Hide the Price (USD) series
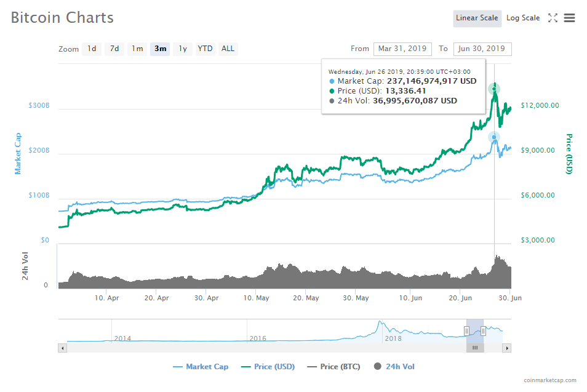The width and height of the screenshot is (587, 392). pos(268,367)
